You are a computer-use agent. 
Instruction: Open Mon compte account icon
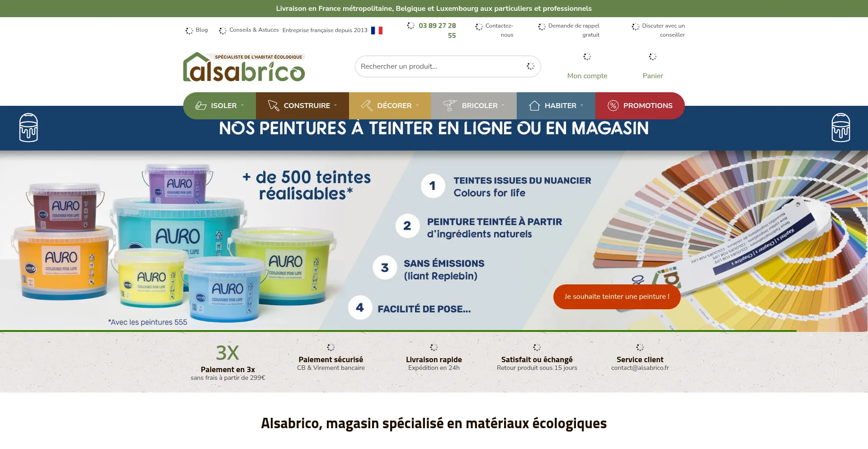point(587,57)
